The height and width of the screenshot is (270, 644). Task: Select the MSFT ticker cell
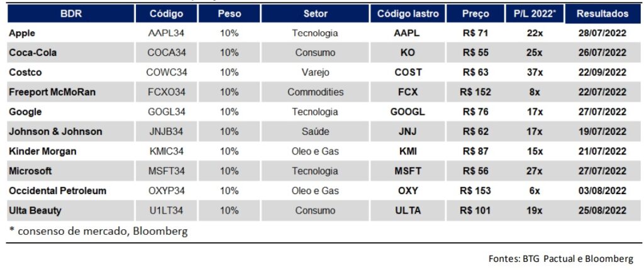[408, 171]
